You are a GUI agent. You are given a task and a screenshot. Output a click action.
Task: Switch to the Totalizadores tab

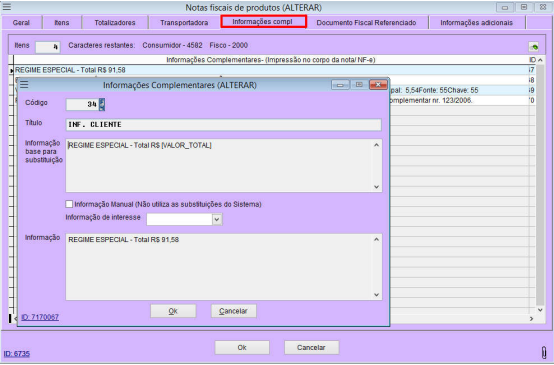pos(115,23)
